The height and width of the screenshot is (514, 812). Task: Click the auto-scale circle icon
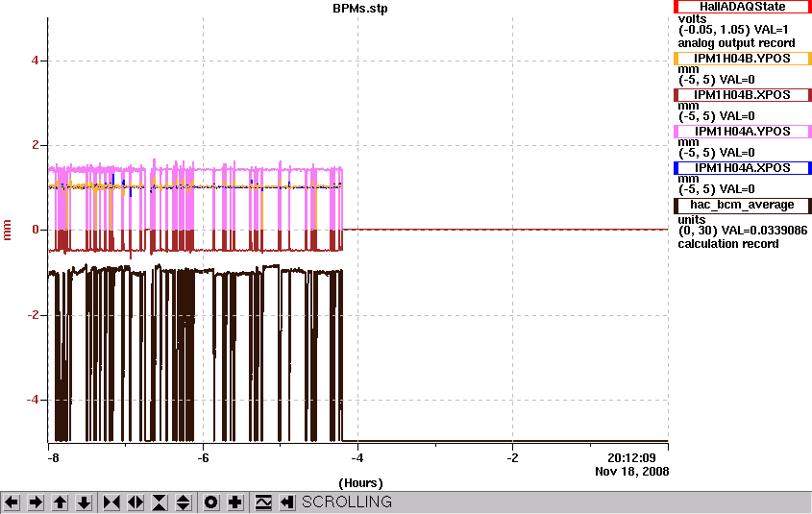pyautogui.click(x=210, y=502)
